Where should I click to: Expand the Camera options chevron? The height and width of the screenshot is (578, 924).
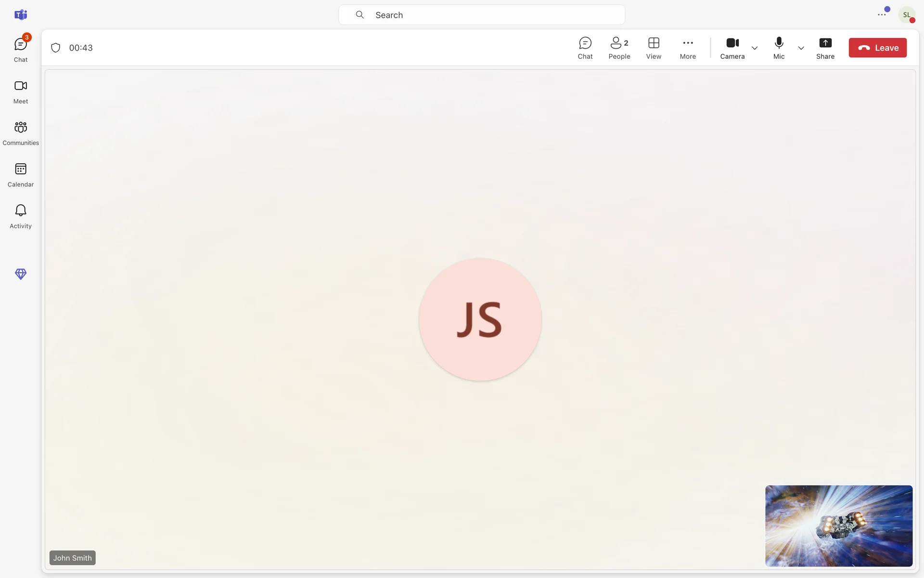point(755,48)
